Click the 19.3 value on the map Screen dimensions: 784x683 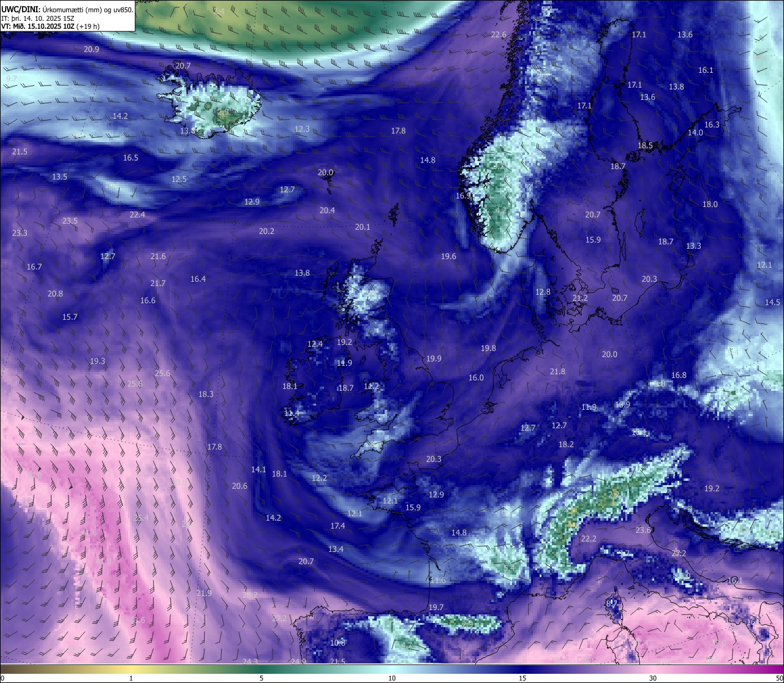click(x=98, y=361)
